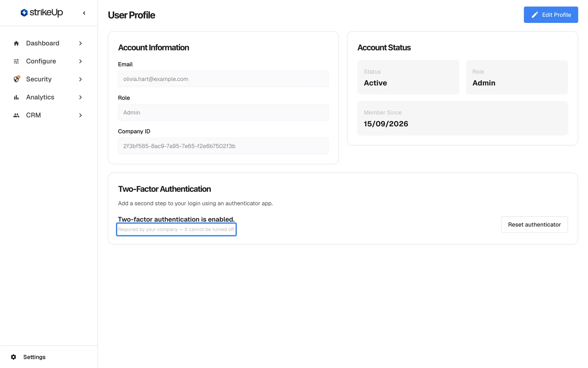
Task: Click the Settings gear icon
Action: click(x=13, y=357)
